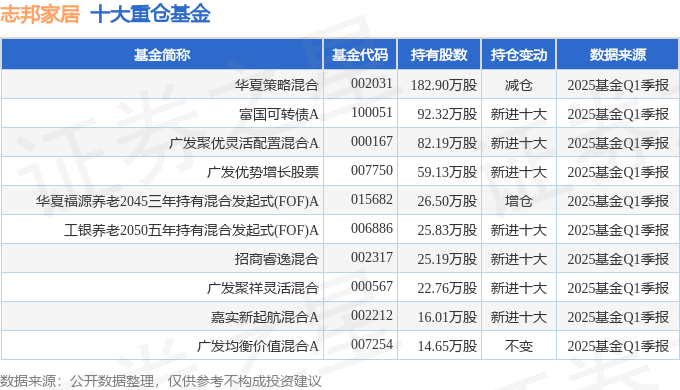Click 工银养老2050五年持有混合发起式(FOF)A fund
This screenshot has width=680, height=390.
191,229
